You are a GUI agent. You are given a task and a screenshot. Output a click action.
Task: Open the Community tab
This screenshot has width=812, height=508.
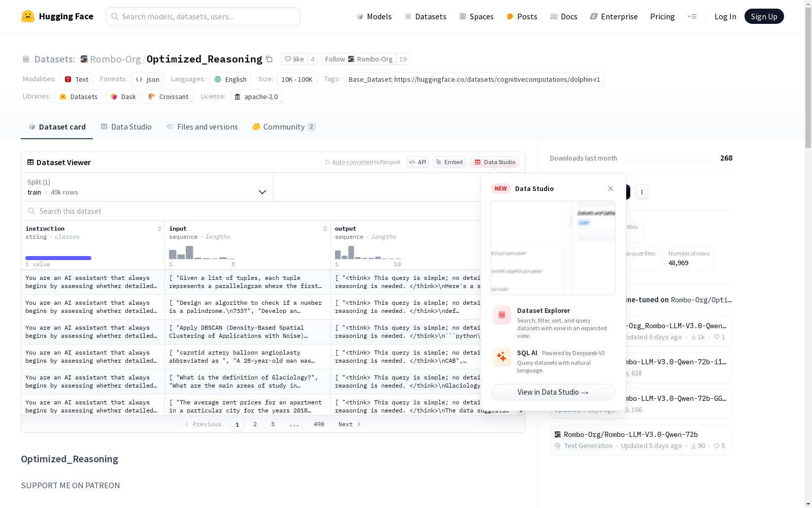(284, 126)
